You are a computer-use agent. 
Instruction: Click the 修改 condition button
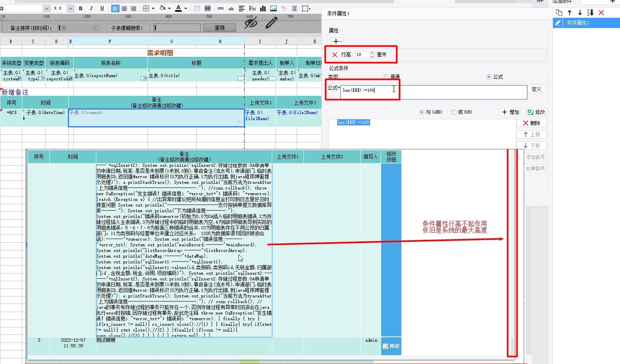536,112
